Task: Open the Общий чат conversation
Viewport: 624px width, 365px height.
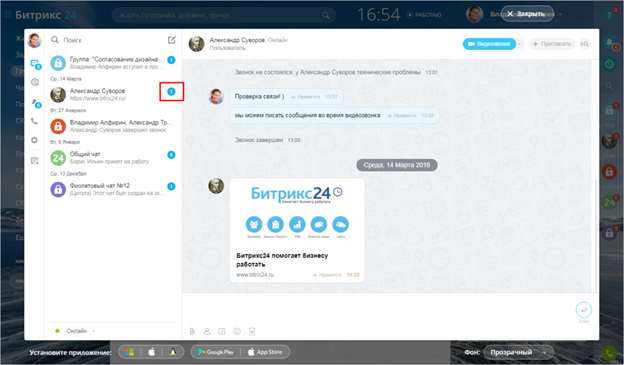Action: click(113, 158)
